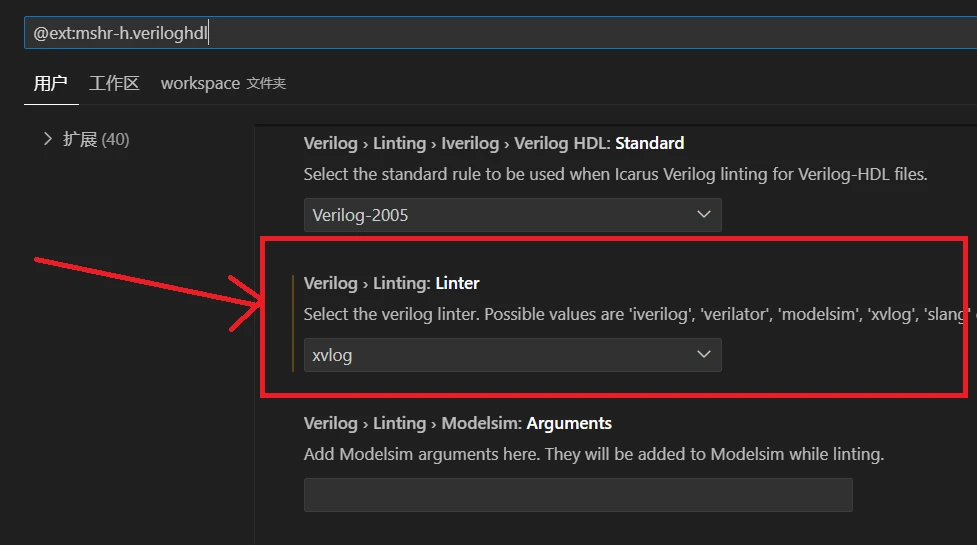Switch to the 工作区 settings tab
Viewport: 977px width, 545px height.
coord(114,83)
